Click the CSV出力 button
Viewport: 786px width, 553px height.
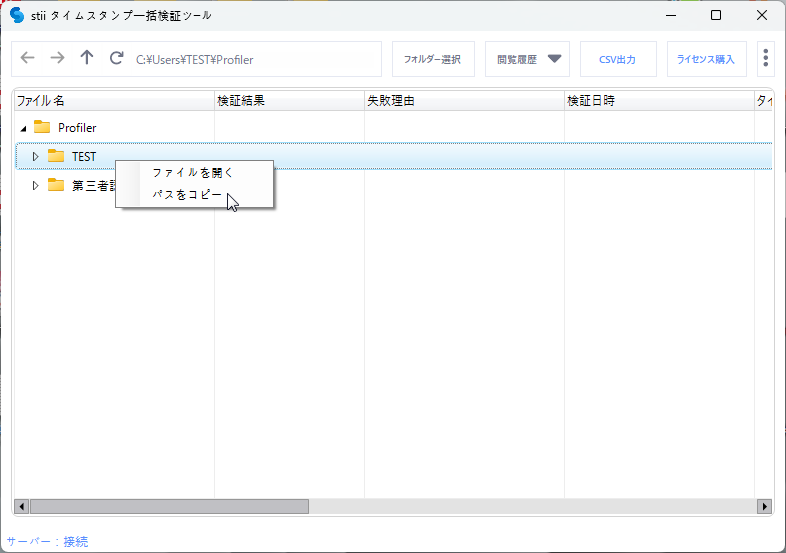pos(617,59)
